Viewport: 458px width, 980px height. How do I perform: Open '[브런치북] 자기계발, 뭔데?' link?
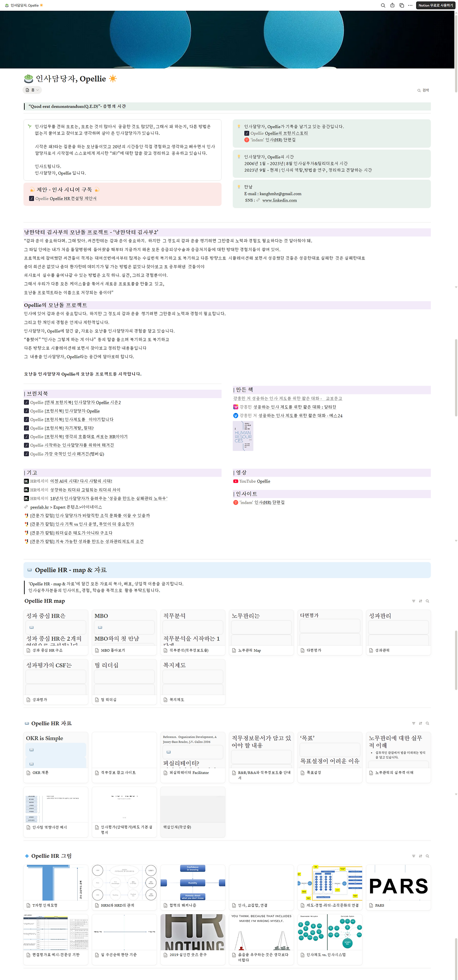click(x=59, y=428)
